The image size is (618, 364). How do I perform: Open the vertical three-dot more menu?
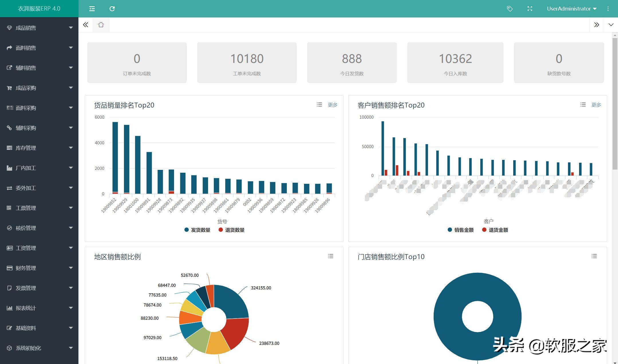click(x=608, y=9)
